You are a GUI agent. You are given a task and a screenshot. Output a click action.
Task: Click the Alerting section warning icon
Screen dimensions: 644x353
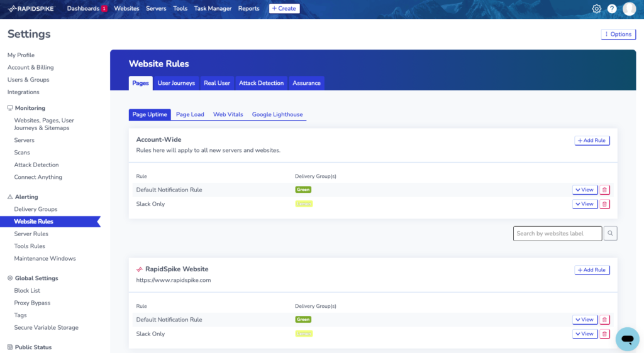point(10,197)
